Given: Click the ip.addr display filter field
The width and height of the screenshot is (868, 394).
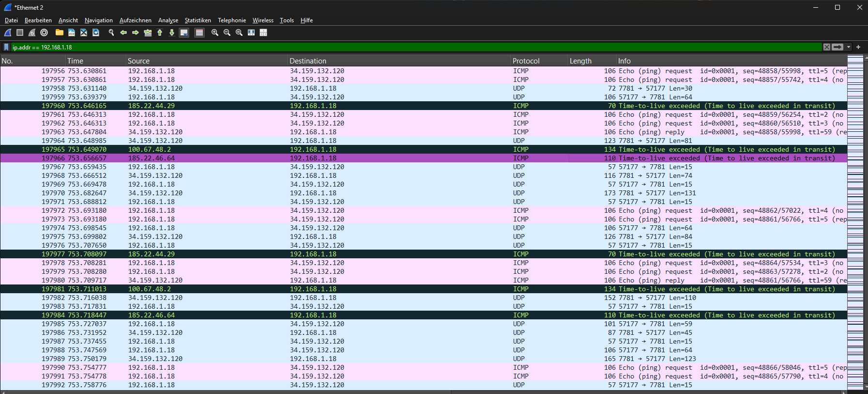Looking at the screenshot, I should tap(416, 47).
